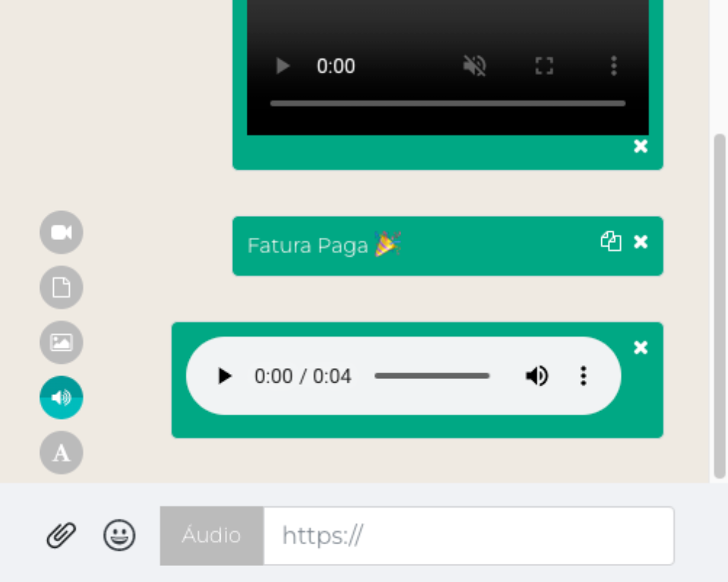Delete the video message
728x582 pixels.
point(641,146)
